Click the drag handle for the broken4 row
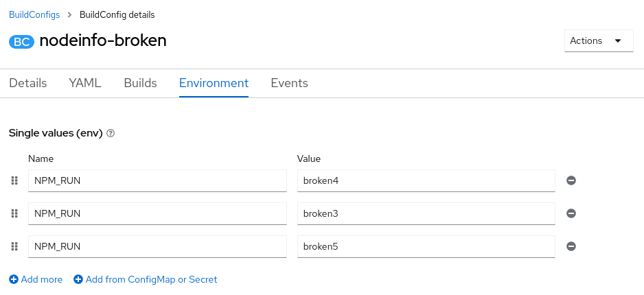Viewport: 644px width, 295px height. coord(14,180)
